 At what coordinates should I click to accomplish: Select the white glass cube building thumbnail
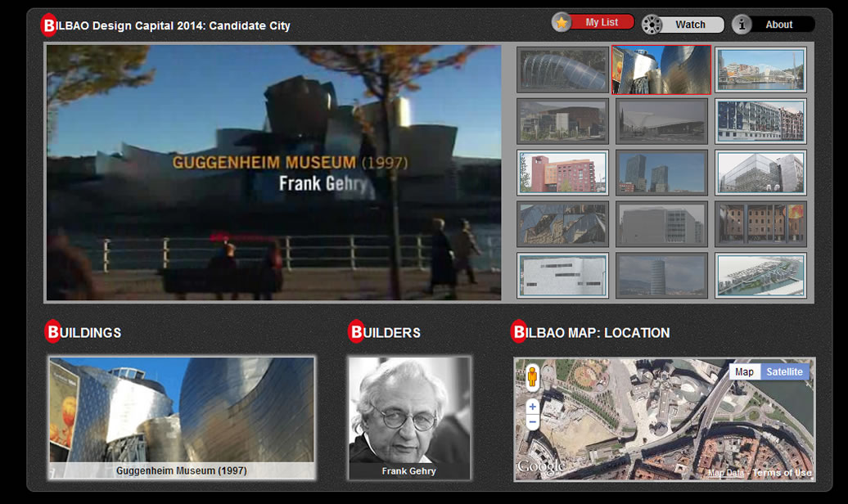[760, 173]
